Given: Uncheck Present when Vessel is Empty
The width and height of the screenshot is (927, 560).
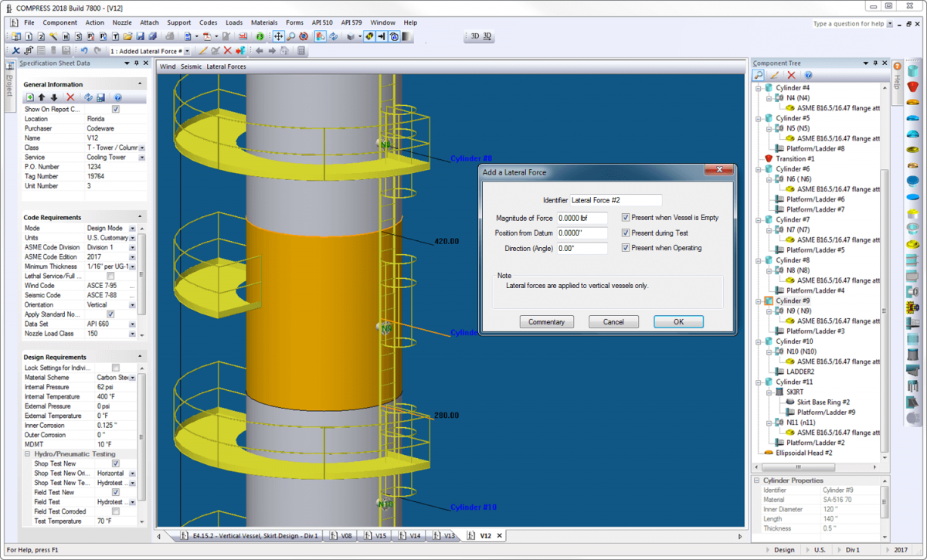Looking at the screenshot, I should [626, 217].
